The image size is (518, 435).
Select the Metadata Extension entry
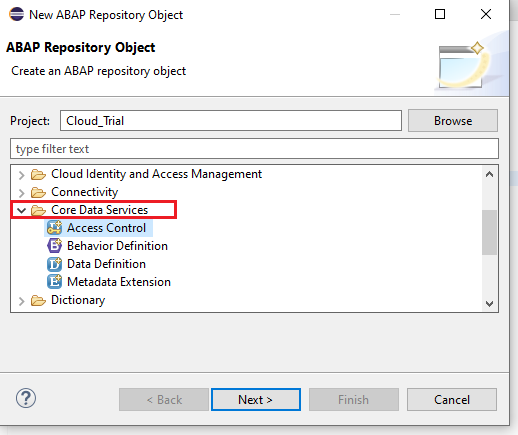click(119, 282)
